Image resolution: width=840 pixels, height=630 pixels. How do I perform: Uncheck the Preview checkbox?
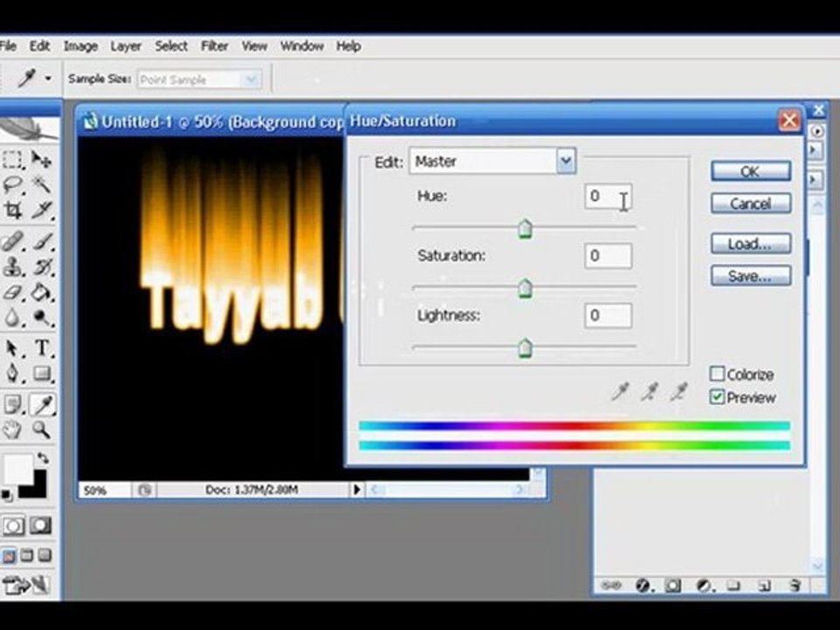pyautogui.click(x=717, y=397)
